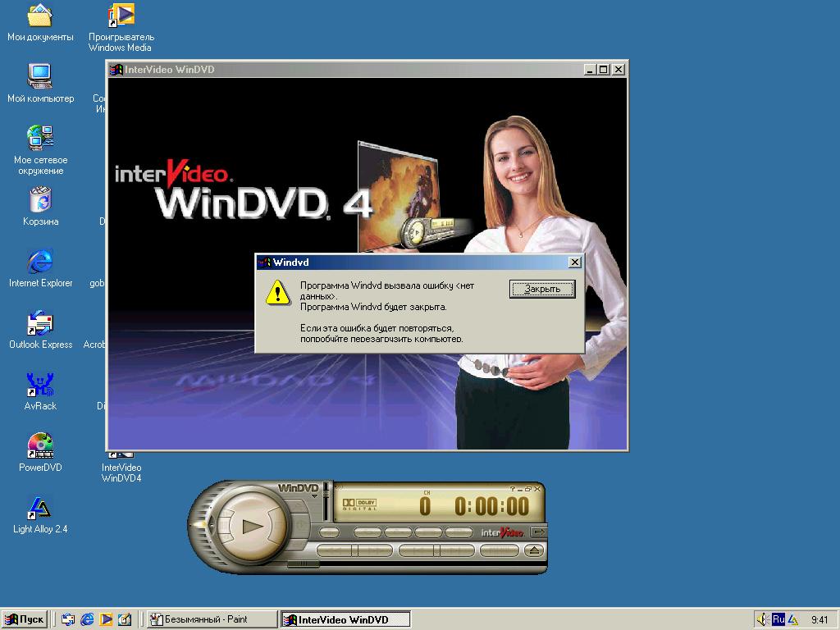Adjust the WinDVD vertical volume slider

click(325, 502)
